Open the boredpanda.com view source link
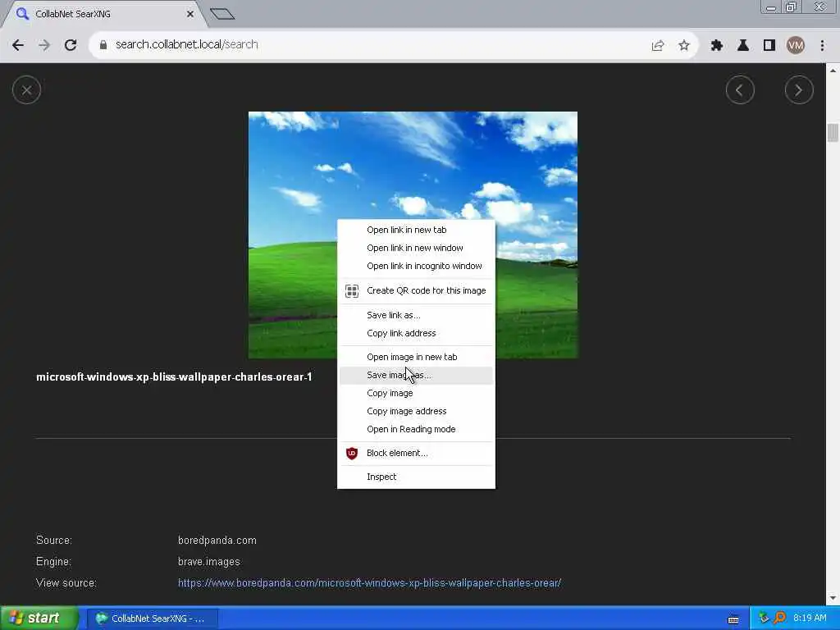The height and width of the screenshot is (630, 840). (369, 583)
